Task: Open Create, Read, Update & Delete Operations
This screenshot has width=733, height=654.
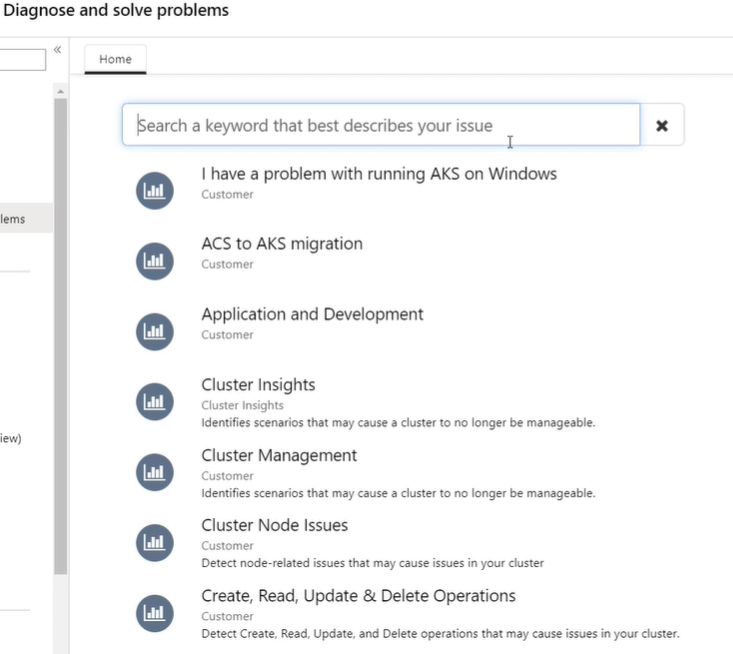Action: point(358,596)
